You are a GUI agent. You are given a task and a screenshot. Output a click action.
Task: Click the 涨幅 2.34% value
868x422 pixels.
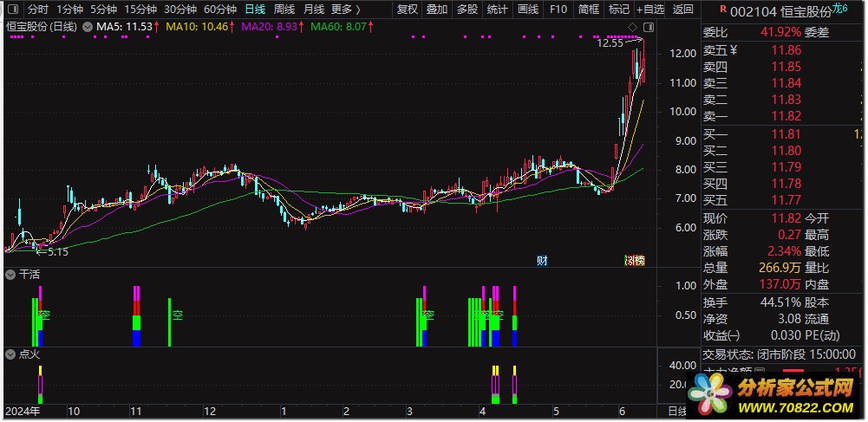(x=784, y=251)
